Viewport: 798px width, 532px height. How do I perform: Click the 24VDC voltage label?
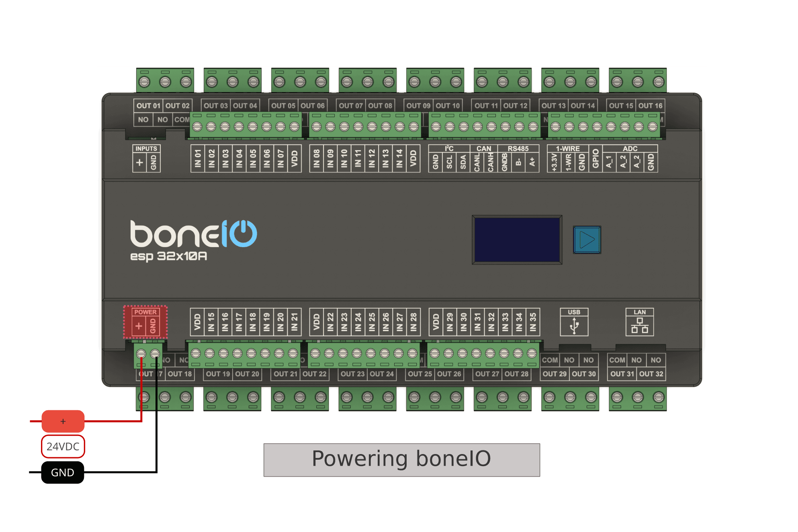pos(63,446)
